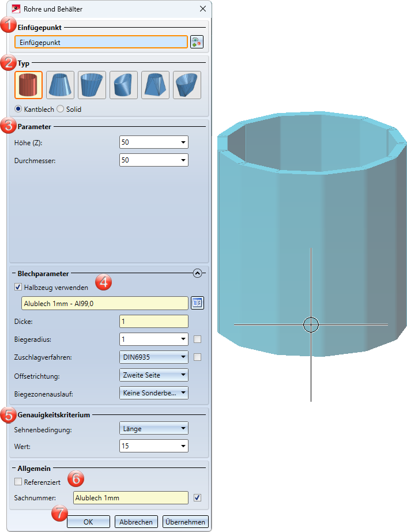The image size is (407, 532).
Task: Click the HiCAD icon in the title bar
Action: (16, 9)
